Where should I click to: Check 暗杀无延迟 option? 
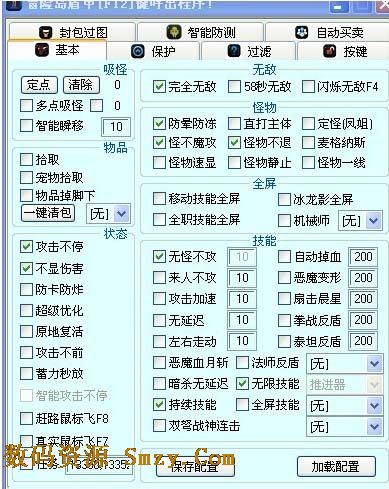(x=159, y=384)
